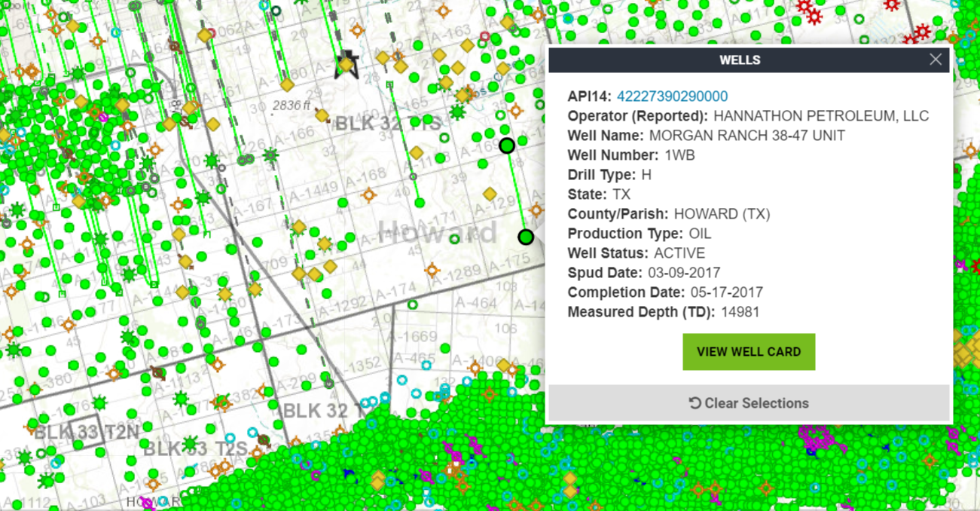
Task: Click well name MORGAN RANCH 38-47 UNIT
Action: tap(746, 136)
